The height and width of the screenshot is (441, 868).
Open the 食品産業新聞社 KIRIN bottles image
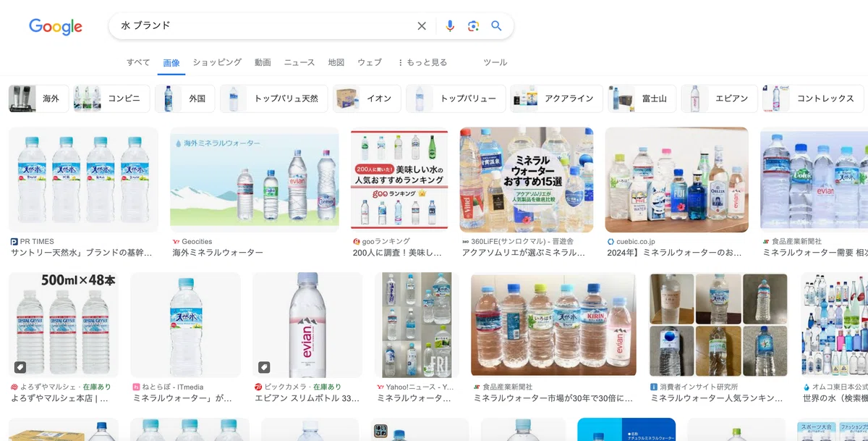coord(553,325)
